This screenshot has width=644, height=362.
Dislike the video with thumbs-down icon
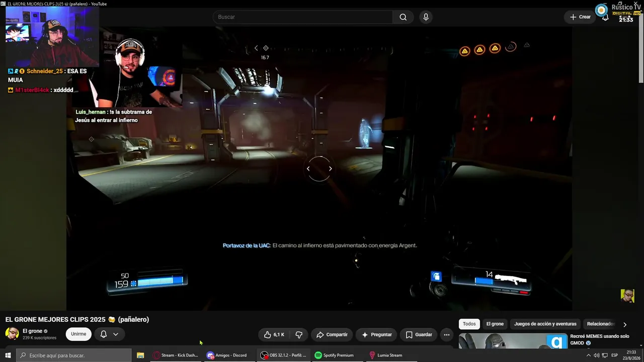(299, 334)
